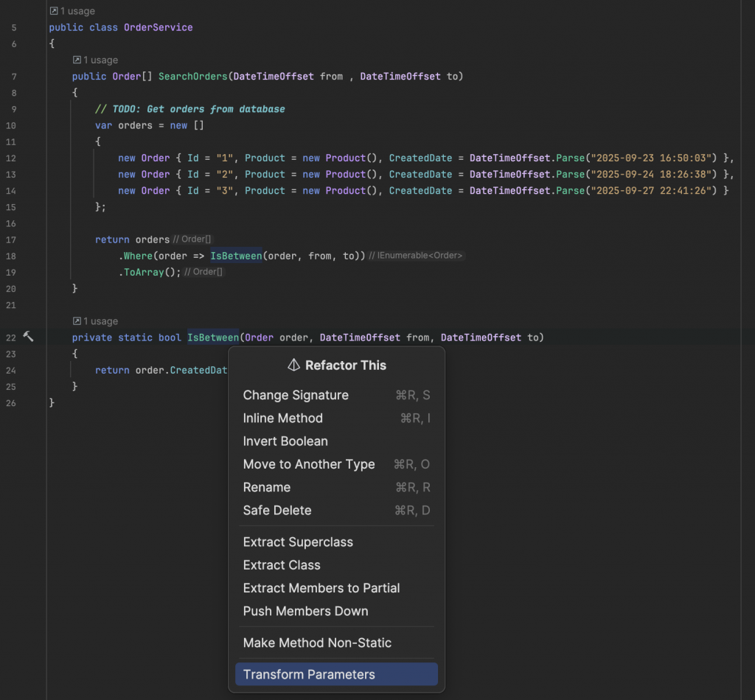Click highlighted Transform Parameters entry
The height and width of the screenshot is (700, 755).
[336, 674]
